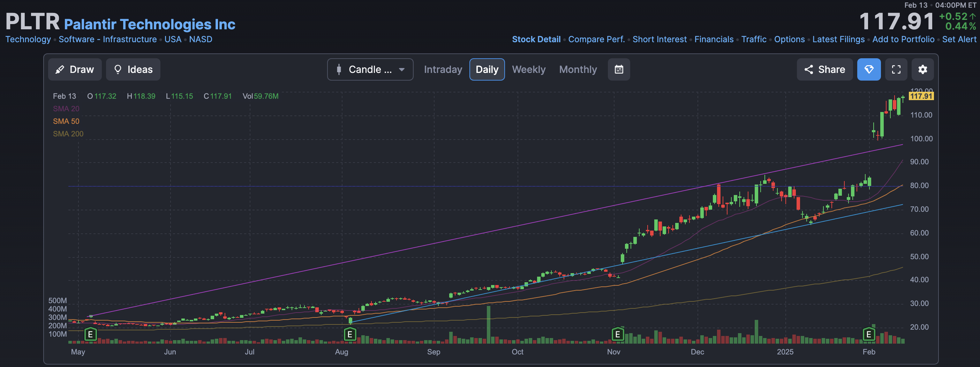
Task: Click the SMA 20 indicator label
Action: 66,108
